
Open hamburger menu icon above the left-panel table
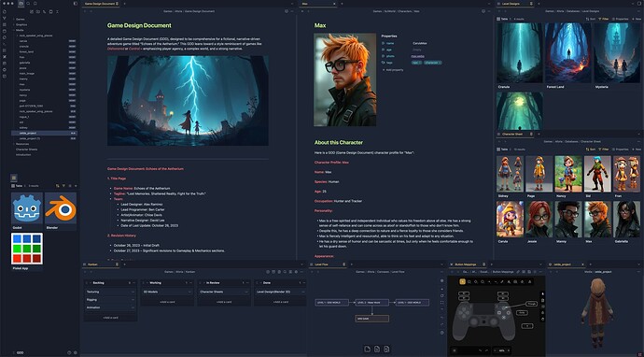pos(14,178)
